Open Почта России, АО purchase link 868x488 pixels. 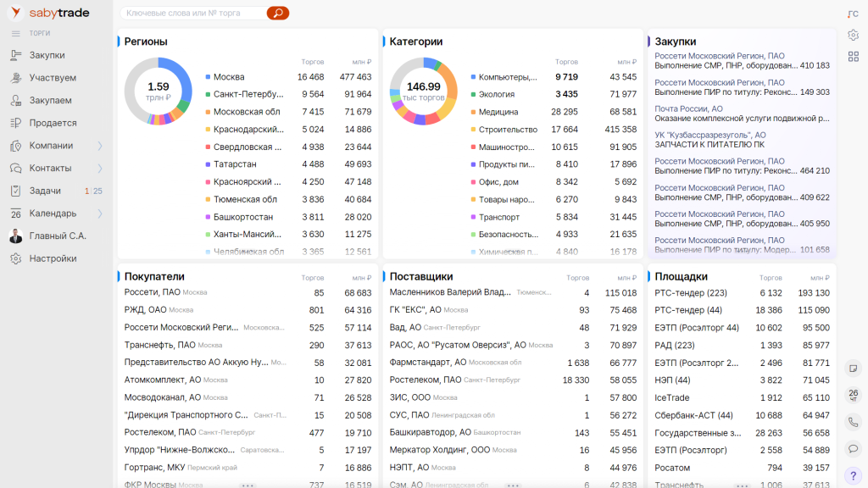(x=688, y=108)
